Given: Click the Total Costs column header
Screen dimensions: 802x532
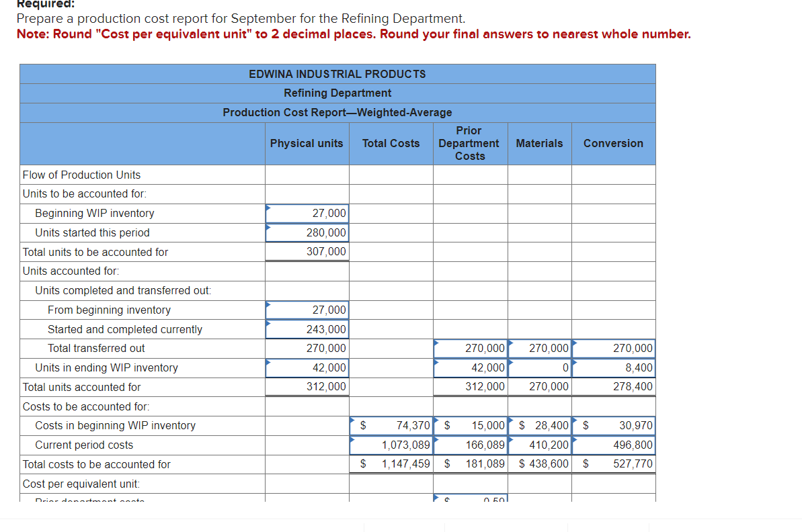Looking at the screenshot, I should tap(391, 144).
